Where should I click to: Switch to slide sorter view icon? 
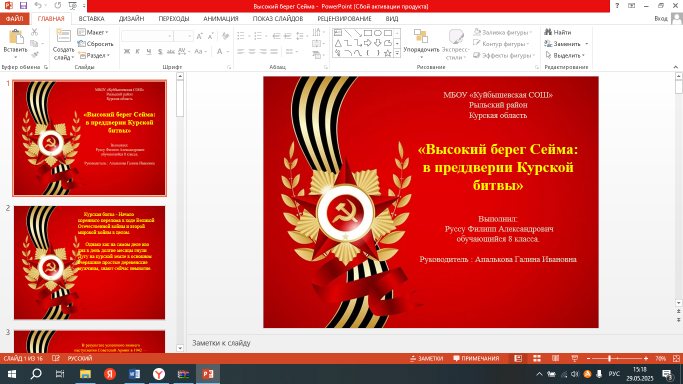(x=537, y=358)
